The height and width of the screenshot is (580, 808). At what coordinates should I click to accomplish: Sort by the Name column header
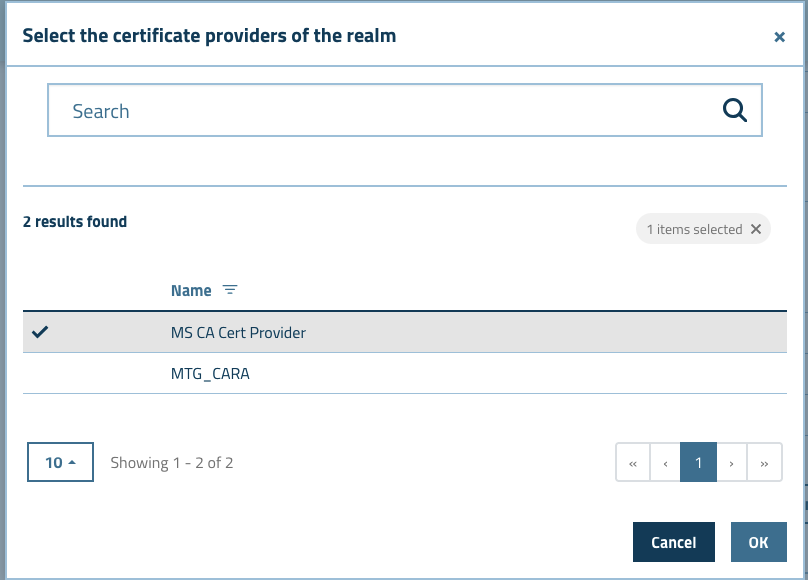[191, 291]
